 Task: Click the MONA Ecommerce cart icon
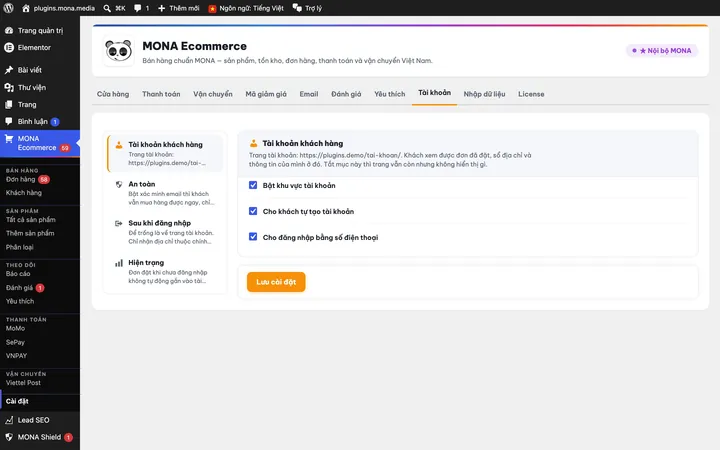[x=9, y=138]
